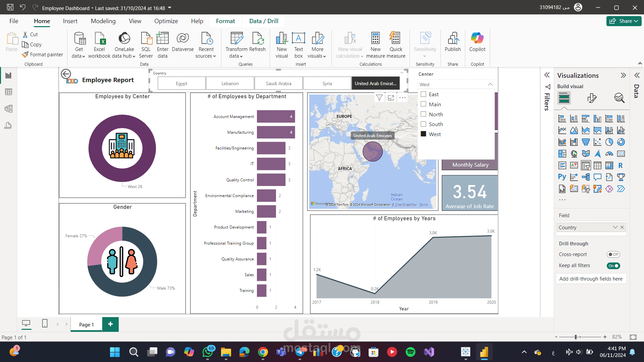Open Model view in left sidebar
The height and width of the screenshot is (362, 644).
coord(9,109)
